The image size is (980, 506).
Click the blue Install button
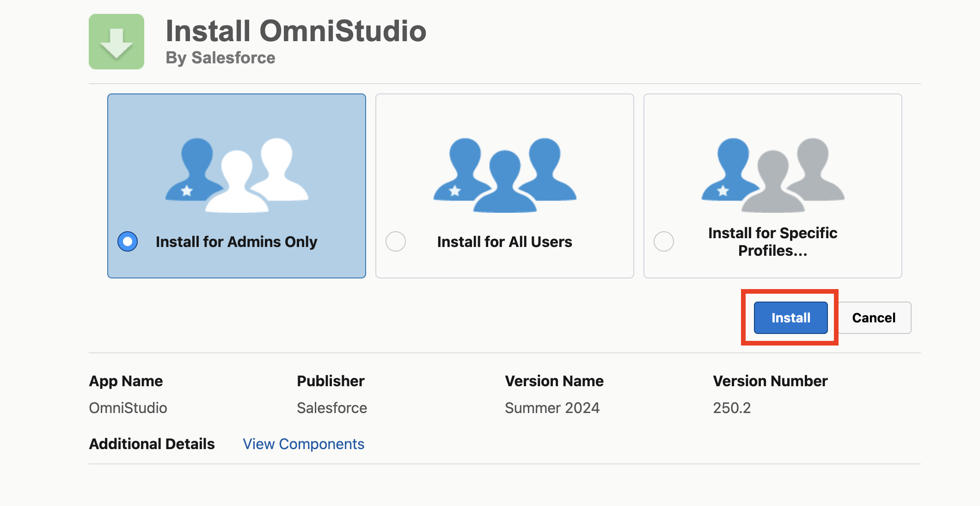(x=790, y=318)
